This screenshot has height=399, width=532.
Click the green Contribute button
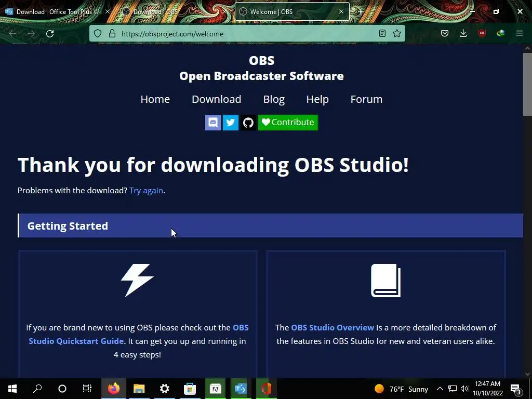pos(288,123)
